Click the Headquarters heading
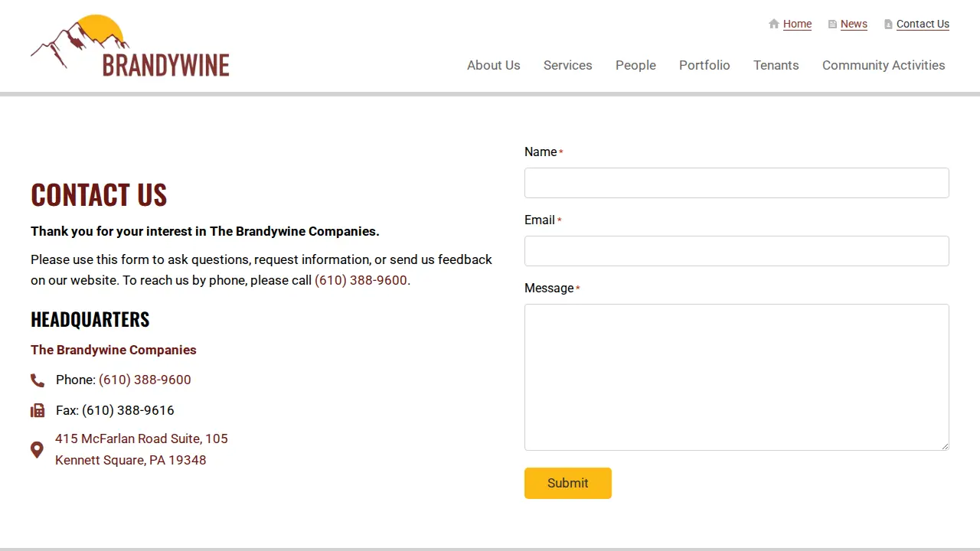 pyautogui.click(x=90, y=319)
